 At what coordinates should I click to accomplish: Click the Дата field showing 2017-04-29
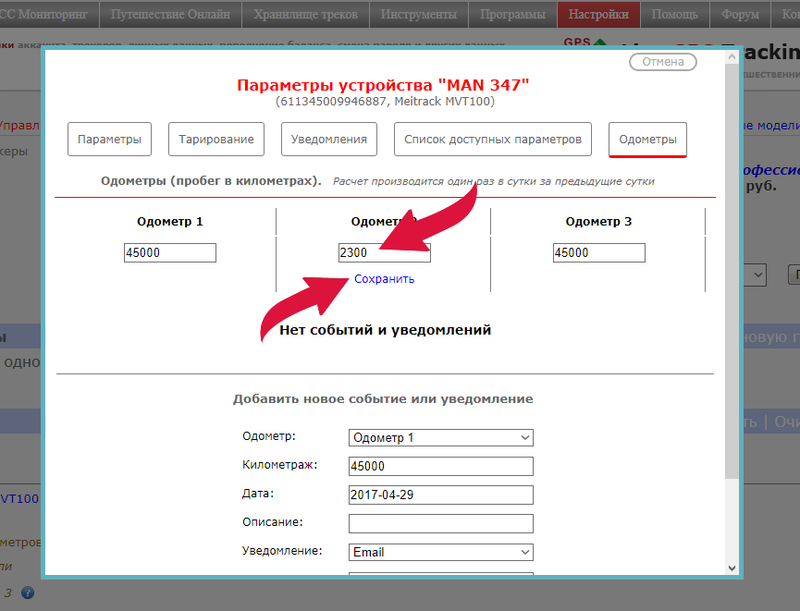[440, 495]
